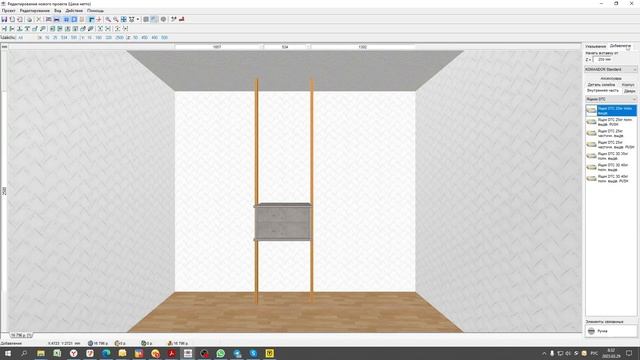Click the Print toolbar icon
The width and height of the screenshot is (640, 360).
tap(29, 19)
